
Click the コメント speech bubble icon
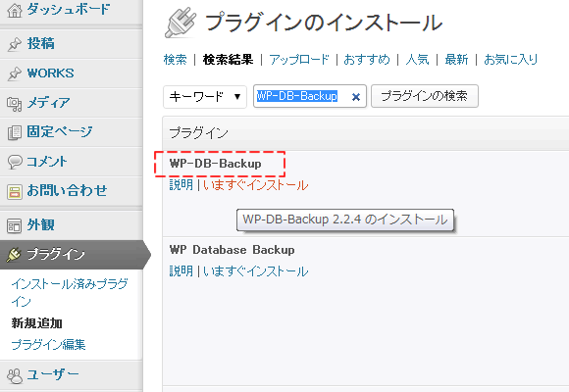tap(15, 162)
